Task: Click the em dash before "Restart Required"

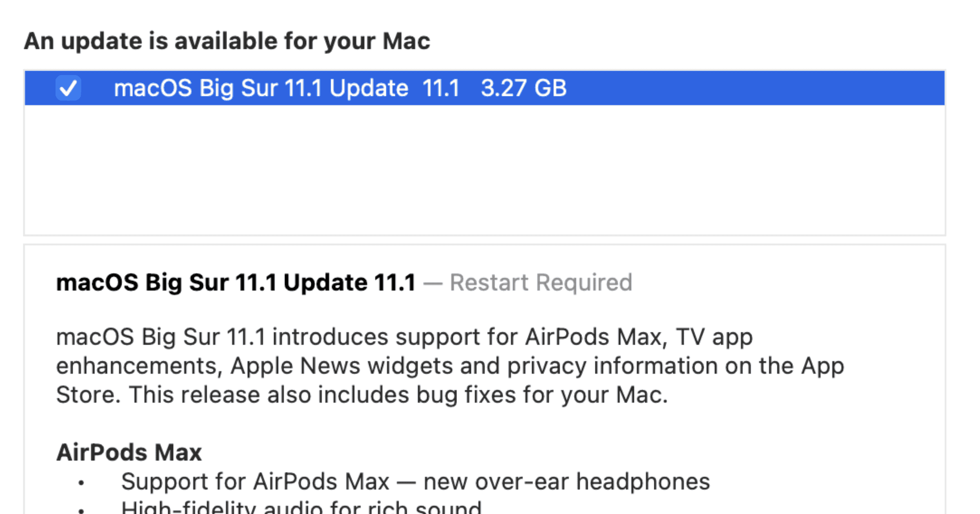Action: (x=433, y=283)
